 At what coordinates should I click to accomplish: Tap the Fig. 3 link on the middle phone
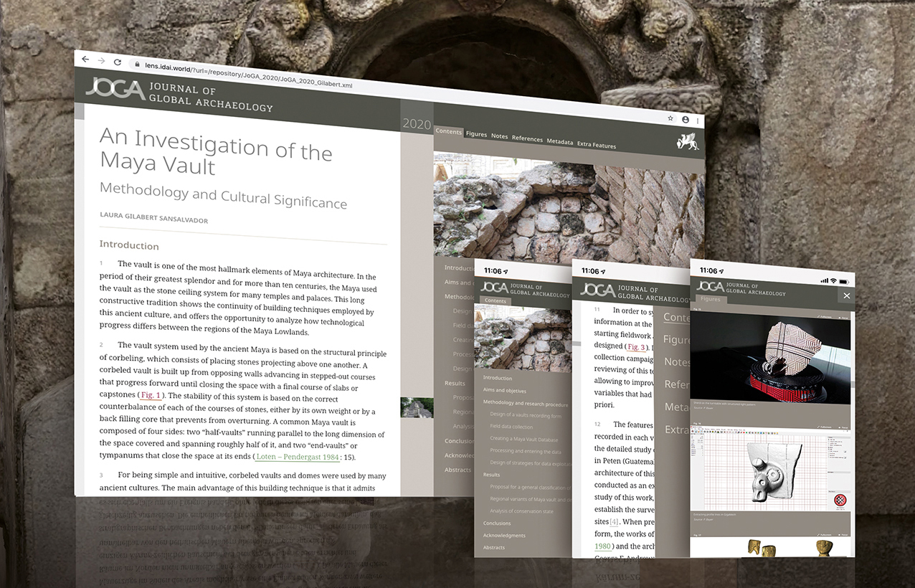point(636,346)
